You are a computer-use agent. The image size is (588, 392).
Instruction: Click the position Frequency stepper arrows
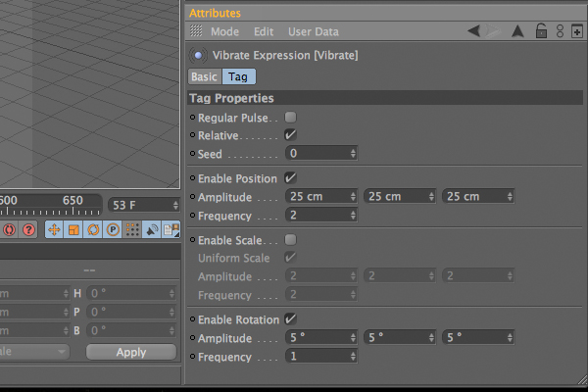pyautogui.click(x=353, y=215)
